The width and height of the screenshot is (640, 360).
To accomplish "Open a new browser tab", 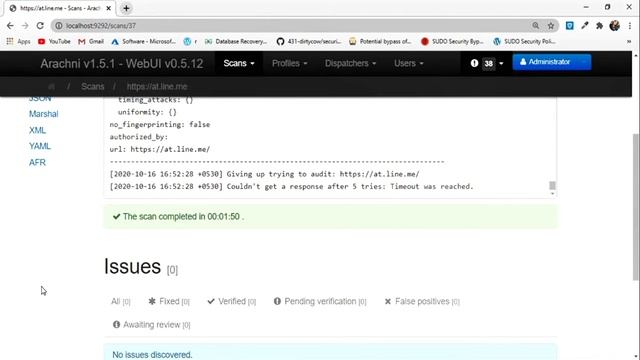I will pyautogui.click(x=126, y=8).
